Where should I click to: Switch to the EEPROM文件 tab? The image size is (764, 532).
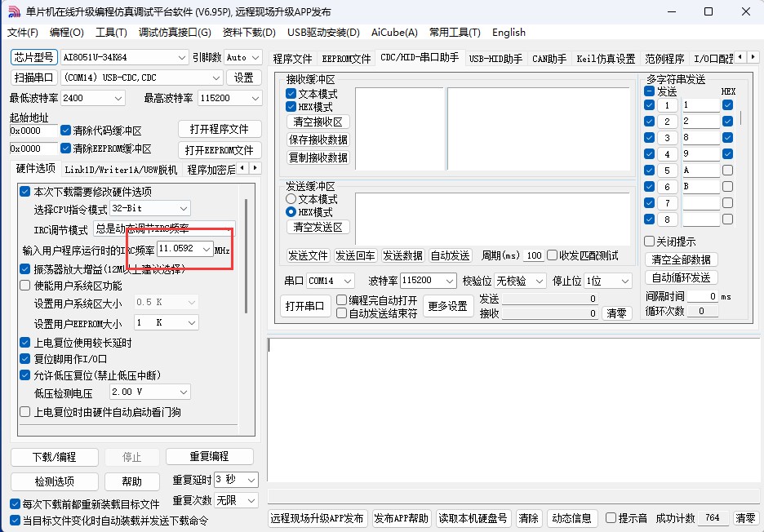(x=346, y=59)
